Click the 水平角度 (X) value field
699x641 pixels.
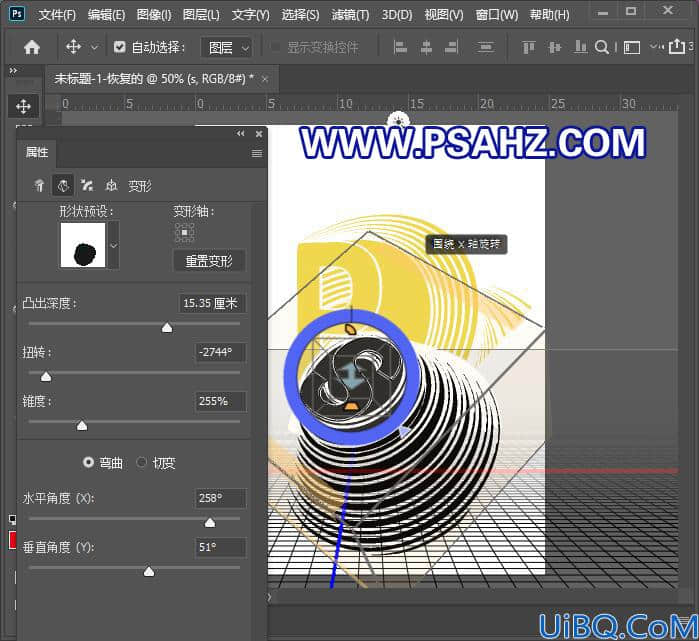(x=220, y=498)
